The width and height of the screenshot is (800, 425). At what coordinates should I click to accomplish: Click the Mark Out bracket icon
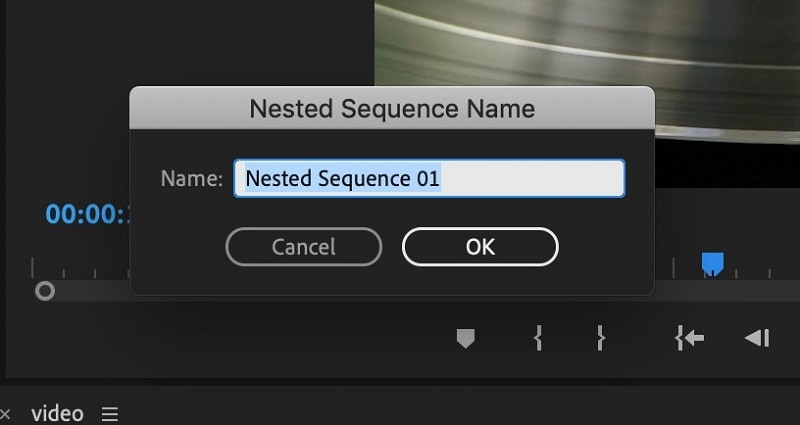pos(600,339)
